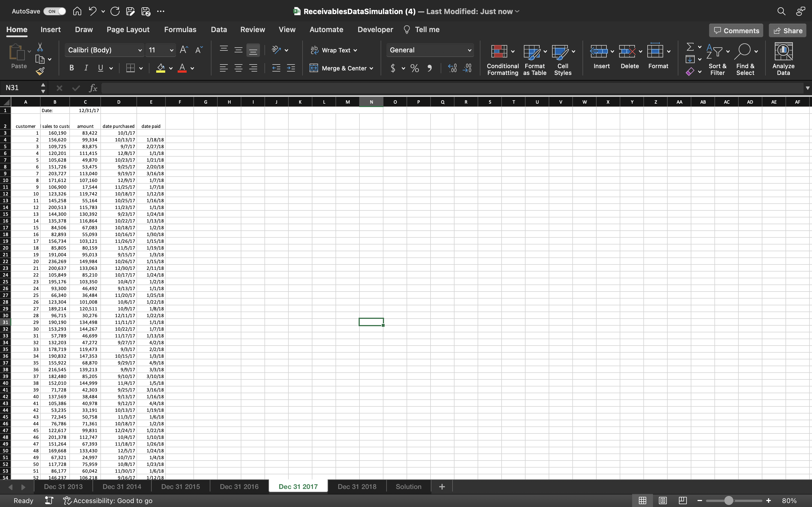Toggle Bold formatting
812x507 pixels.
[71, 68]
